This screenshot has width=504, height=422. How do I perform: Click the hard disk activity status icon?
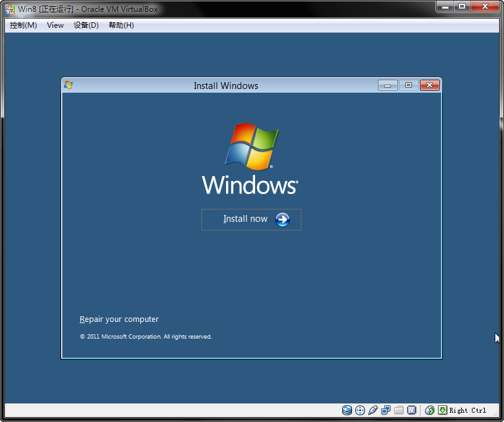click(x=347, y=410)
